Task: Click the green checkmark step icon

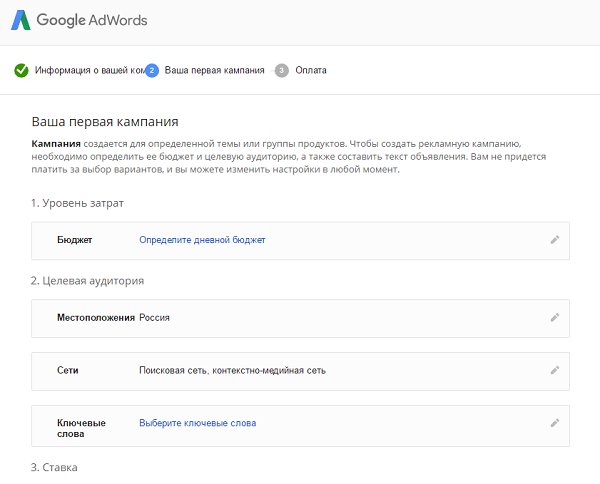Action: point(21,70)
